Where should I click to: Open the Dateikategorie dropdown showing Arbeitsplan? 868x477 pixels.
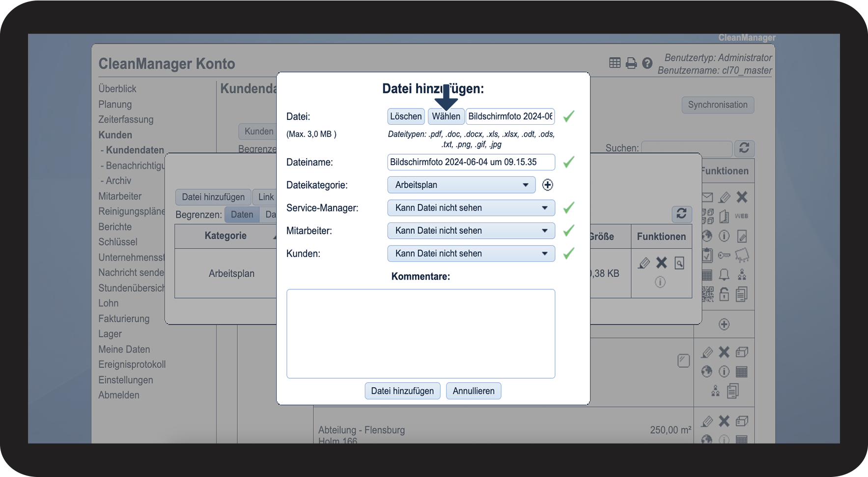461,185
